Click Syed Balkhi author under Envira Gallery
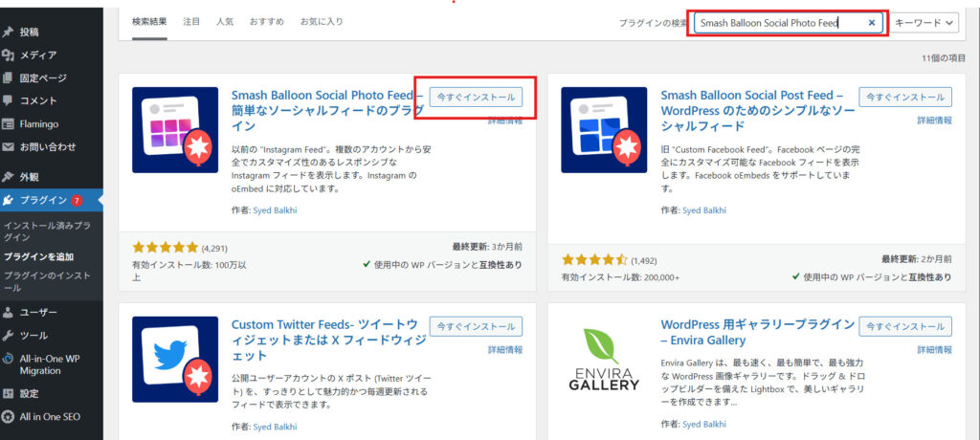The image size is (980, 440). [704, 424]
